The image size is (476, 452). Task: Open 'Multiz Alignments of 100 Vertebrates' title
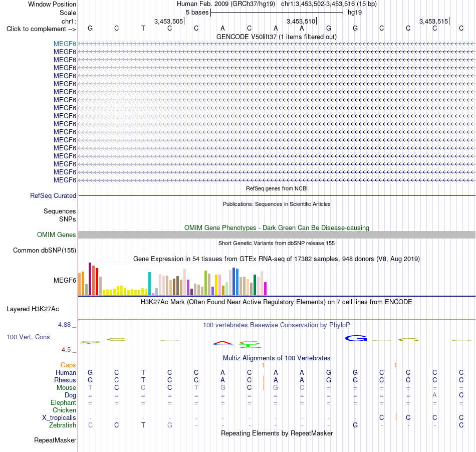click(277, 358)
